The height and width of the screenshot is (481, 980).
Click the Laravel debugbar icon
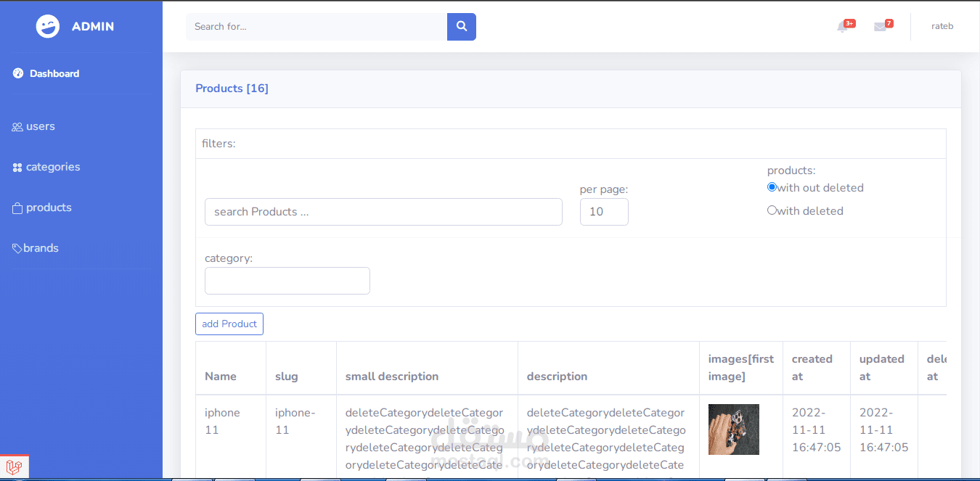coord(14,466)
